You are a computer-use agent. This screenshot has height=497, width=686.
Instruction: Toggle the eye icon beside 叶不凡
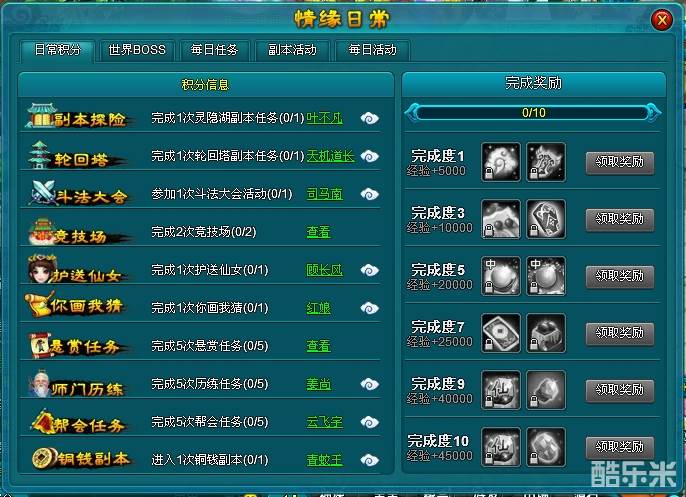click(370, 118)
